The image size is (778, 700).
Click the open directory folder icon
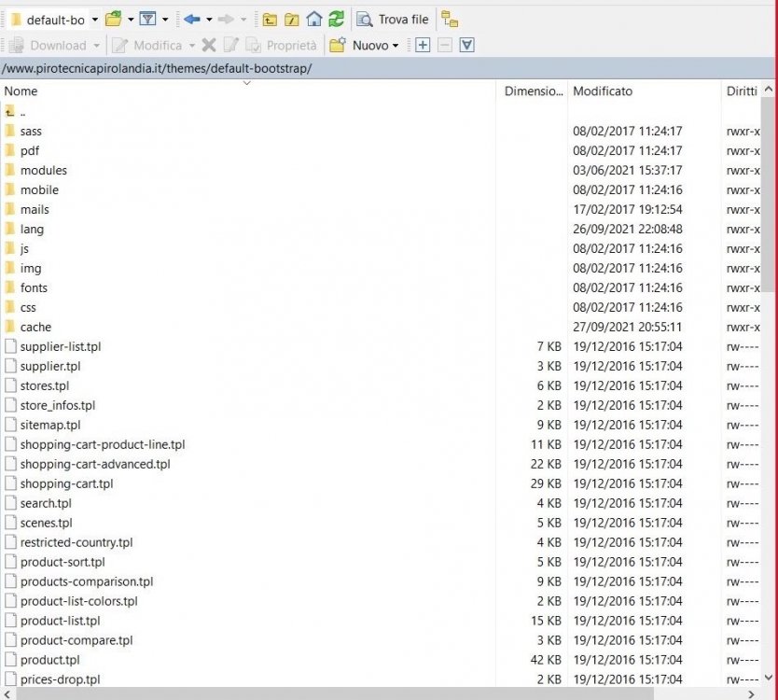(x=113, y=19)
